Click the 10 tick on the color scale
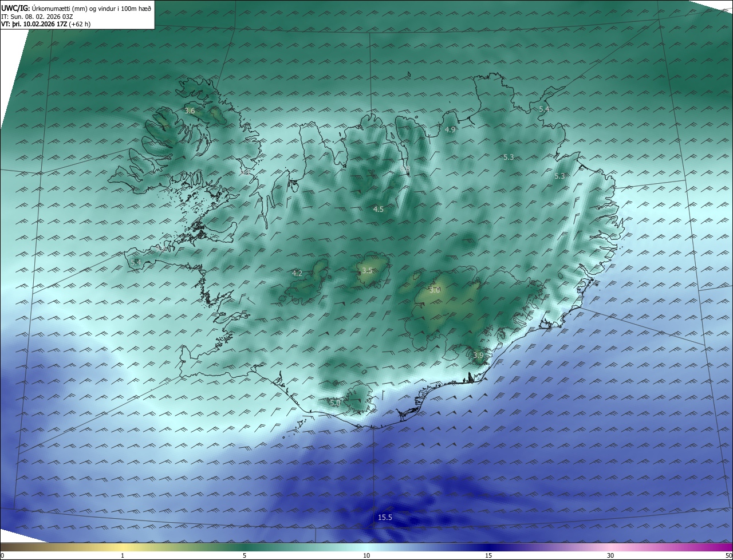Viewport: 733px width, 560px height. point(366,555)
